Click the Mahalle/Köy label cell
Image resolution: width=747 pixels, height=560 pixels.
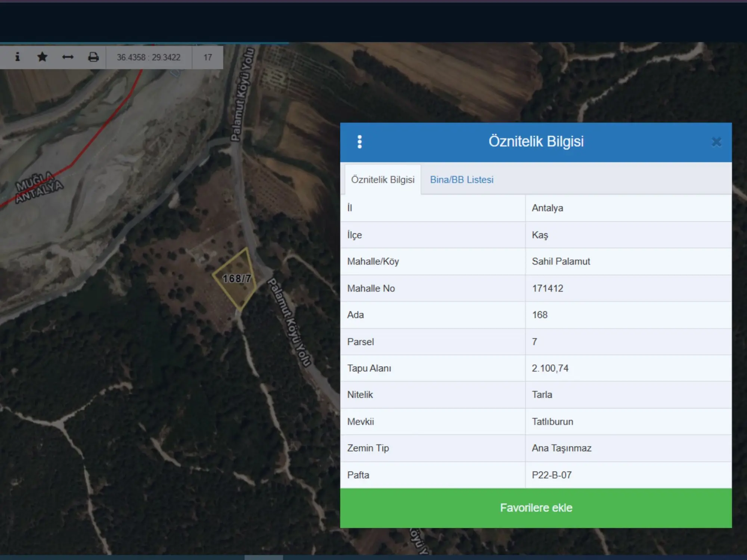point(433,261)
